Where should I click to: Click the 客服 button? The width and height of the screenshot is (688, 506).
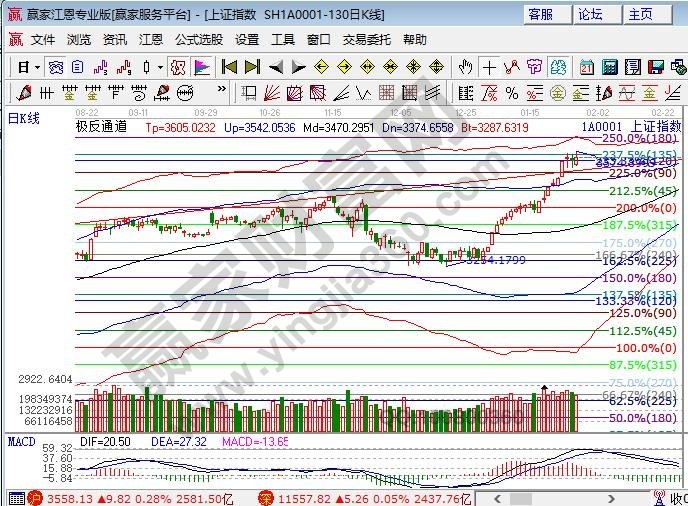coord(541,14)
